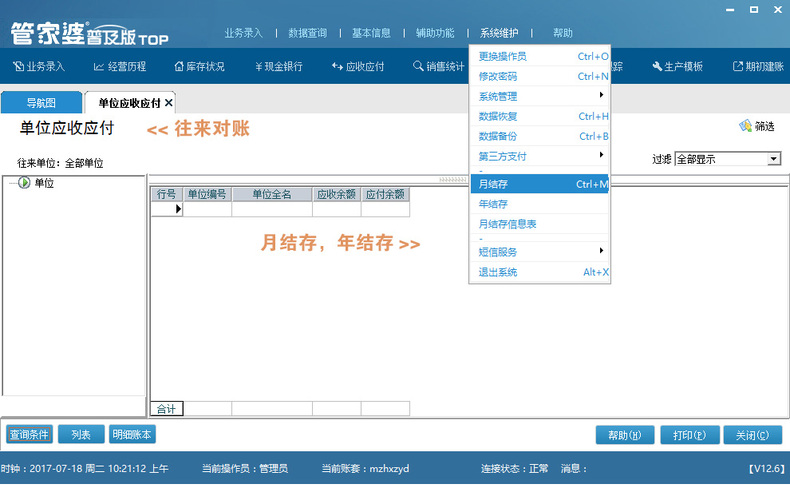Open 库存状况 house toolbar icon

pos(179,66)
